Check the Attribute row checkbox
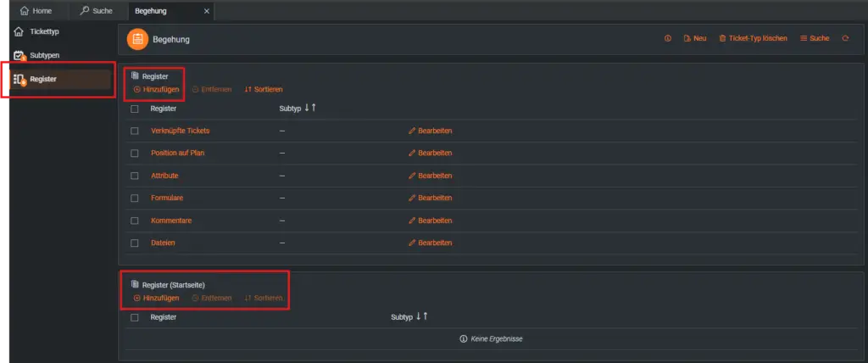868x363 pixels. [x=135, y=176]
